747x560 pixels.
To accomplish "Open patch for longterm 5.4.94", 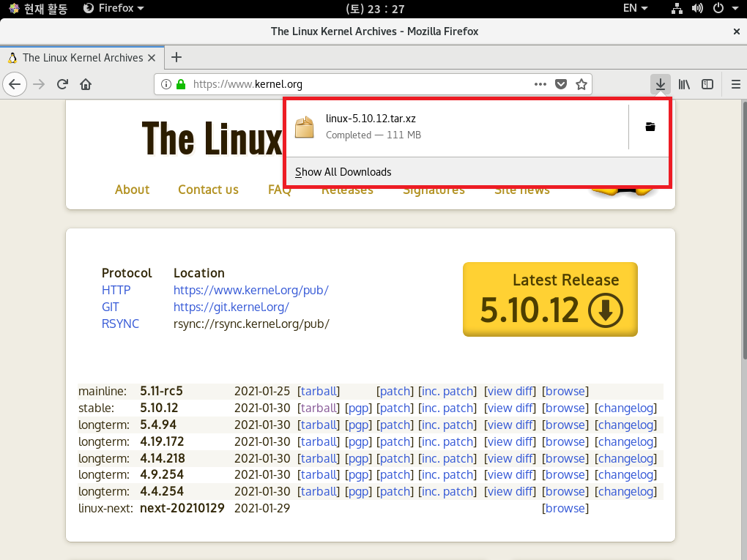I will [x=395, y=425].
